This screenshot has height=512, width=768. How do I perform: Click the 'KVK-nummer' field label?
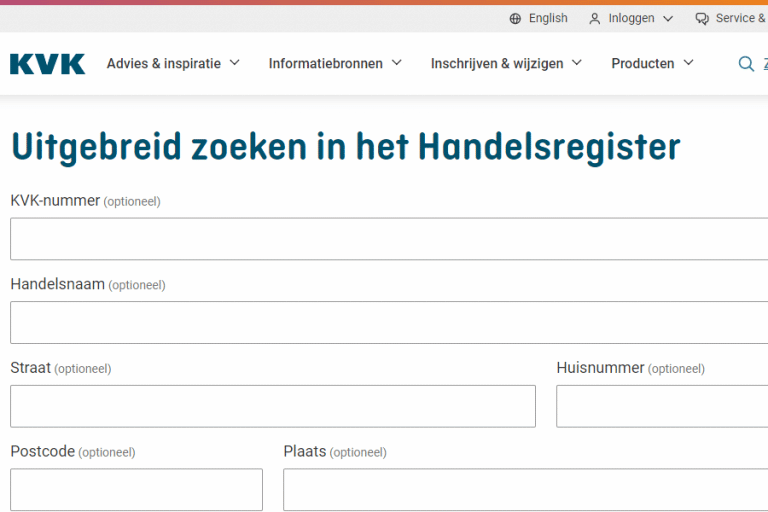(55, 200)
